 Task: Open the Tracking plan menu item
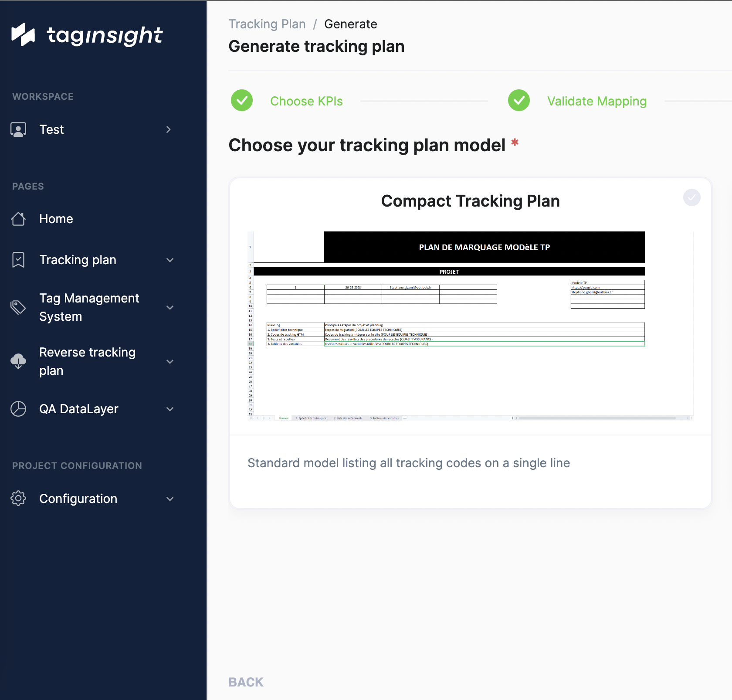(78, 260)
